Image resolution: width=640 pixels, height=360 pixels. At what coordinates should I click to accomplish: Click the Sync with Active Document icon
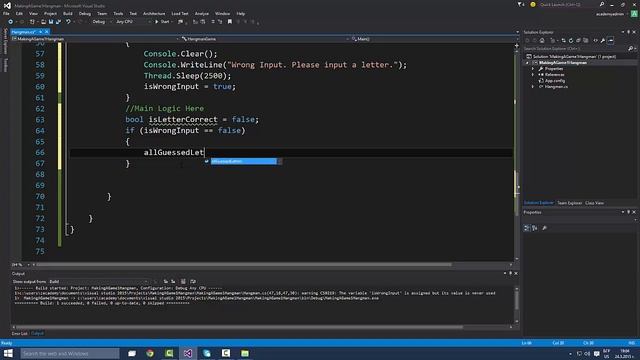pos(563,40)
